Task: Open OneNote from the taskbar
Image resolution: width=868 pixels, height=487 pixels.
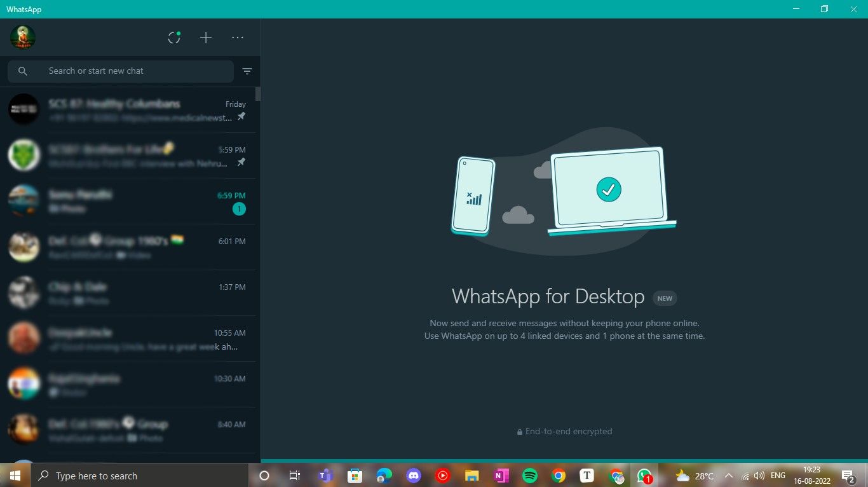Action: (501, 476)
